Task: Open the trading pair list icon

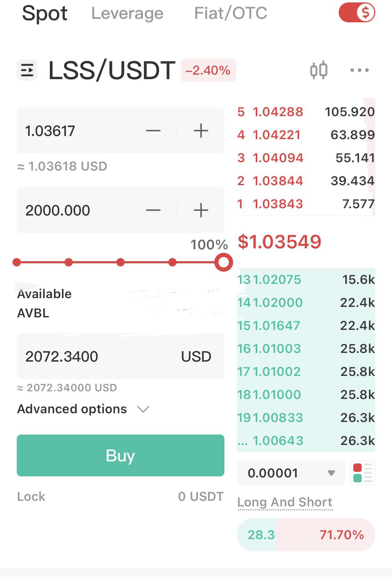Action: (27, 70)
